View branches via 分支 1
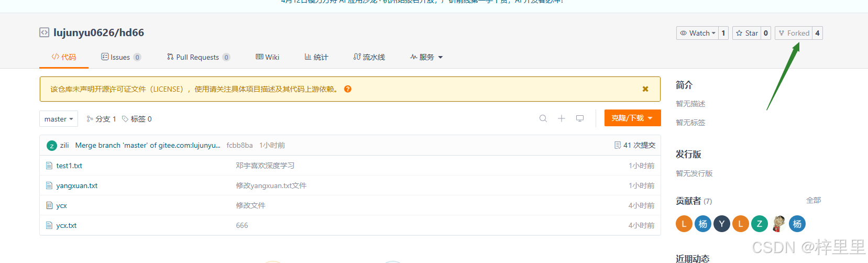Viewport: 868px width, 263px height. (x=101, y=119)
